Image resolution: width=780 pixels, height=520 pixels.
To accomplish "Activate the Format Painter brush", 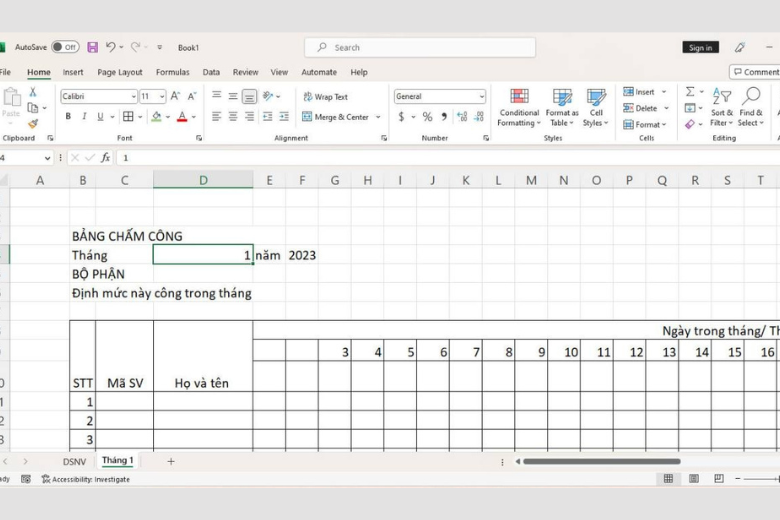I will 33,123.
